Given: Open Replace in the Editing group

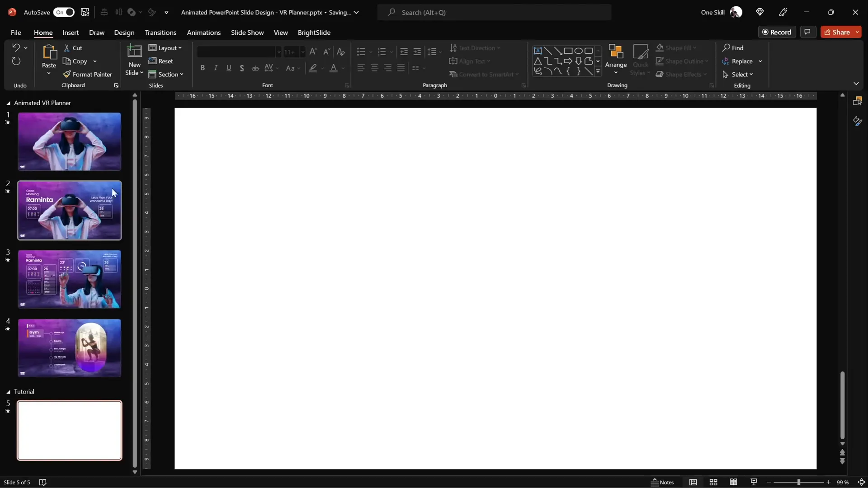Looking at the screenshot, I should tap(743, 61).
